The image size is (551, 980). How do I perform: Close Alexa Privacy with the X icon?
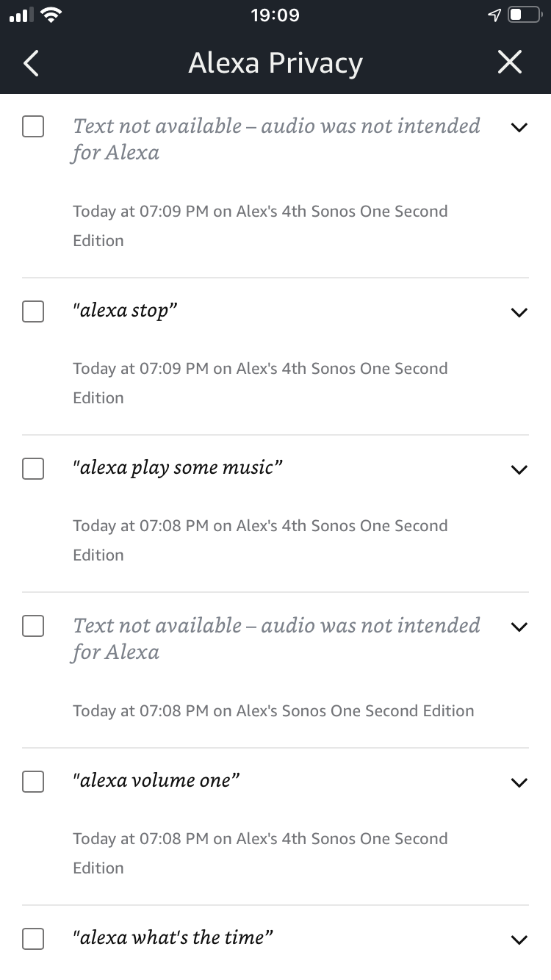[x=509, y=63]
